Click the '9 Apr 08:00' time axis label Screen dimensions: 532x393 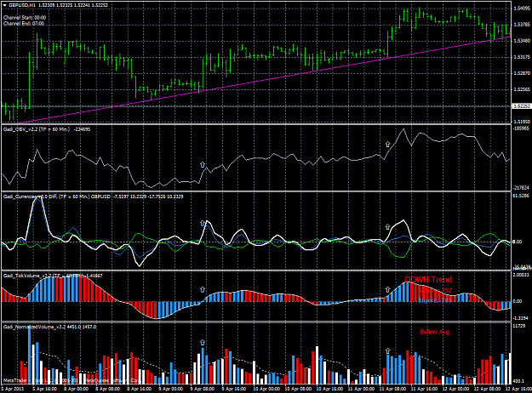coord(201,389)
